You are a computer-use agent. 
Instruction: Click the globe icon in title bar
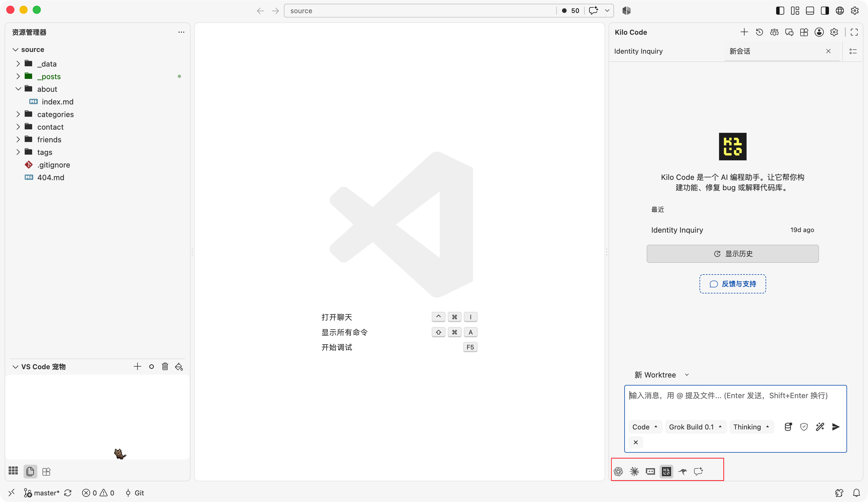pyautogui.click(x=840, y=11)
